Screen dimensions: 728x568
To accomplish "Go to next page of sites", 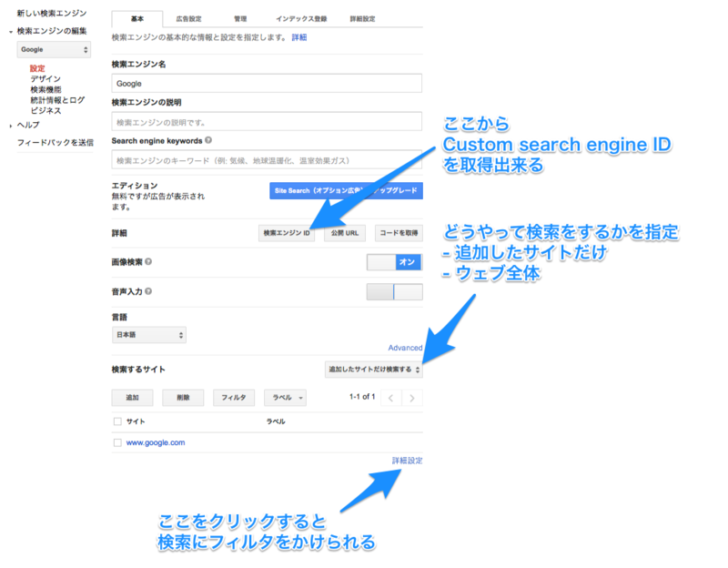I will (412, 398).
